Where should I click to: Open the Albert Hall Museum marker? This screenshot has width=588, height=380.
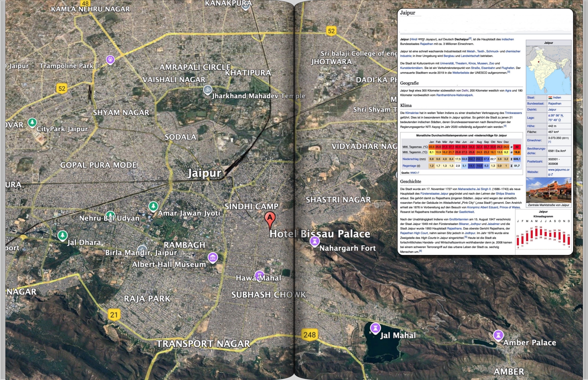coord(213,258)
